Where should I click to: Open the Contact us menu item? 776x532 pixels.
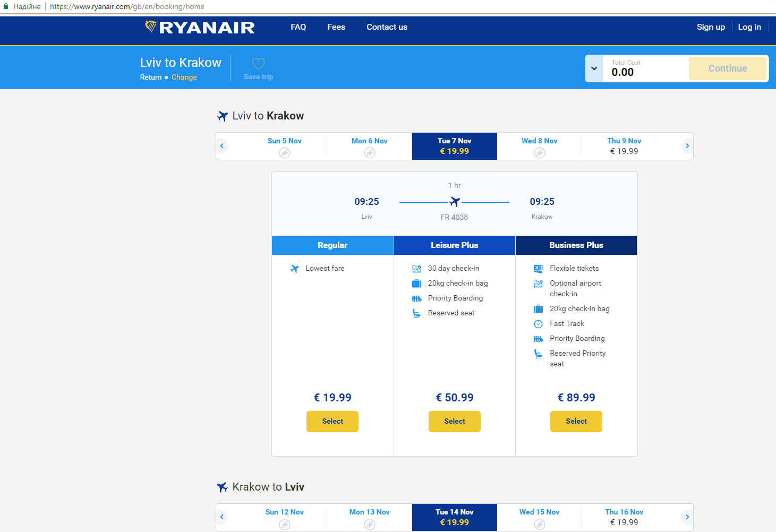(387, 27)
